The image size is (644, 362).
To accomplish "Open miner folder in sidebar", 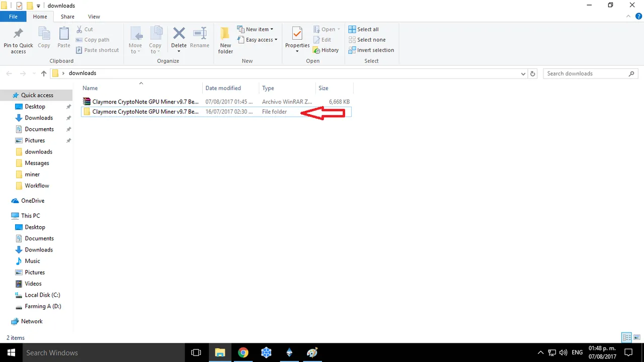I will pos(32,174).
